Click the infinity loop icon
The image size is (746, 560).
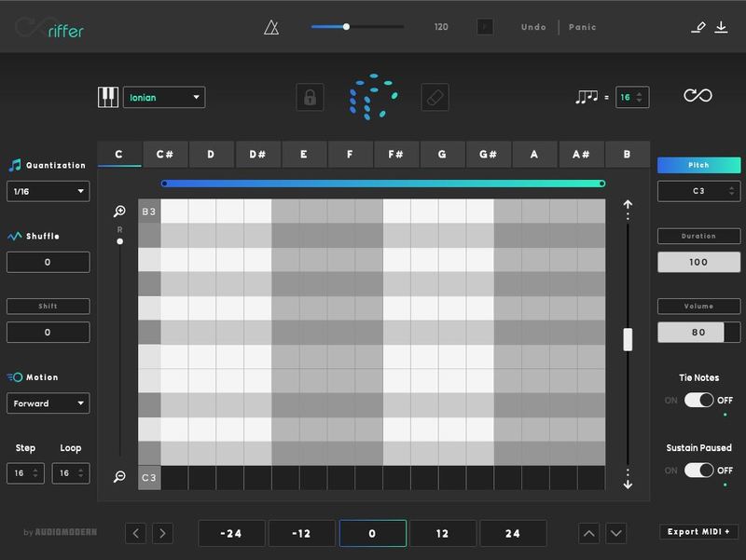point(698,96)
